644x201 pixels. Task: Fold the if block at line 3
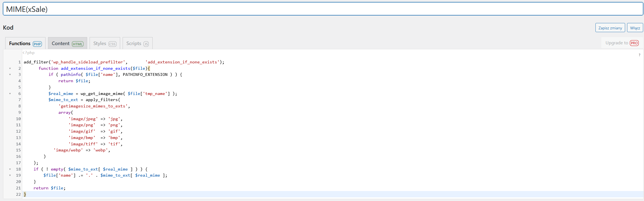pyautogui.click(x=10, y=74)
